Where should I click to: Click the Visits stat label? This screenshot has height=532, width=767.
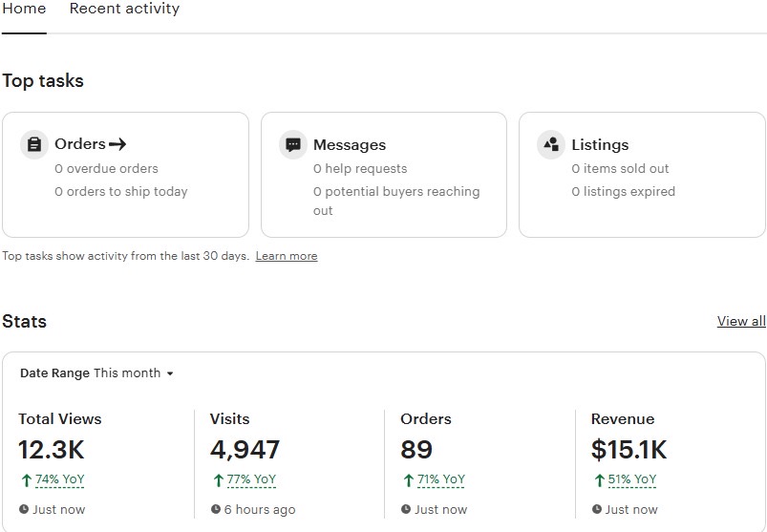229,419
